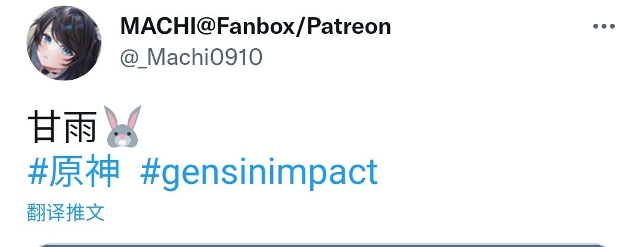Click the MACHI profile avatar picture
The width and height of the screenshot is (644, 247).
coord(64,43)
